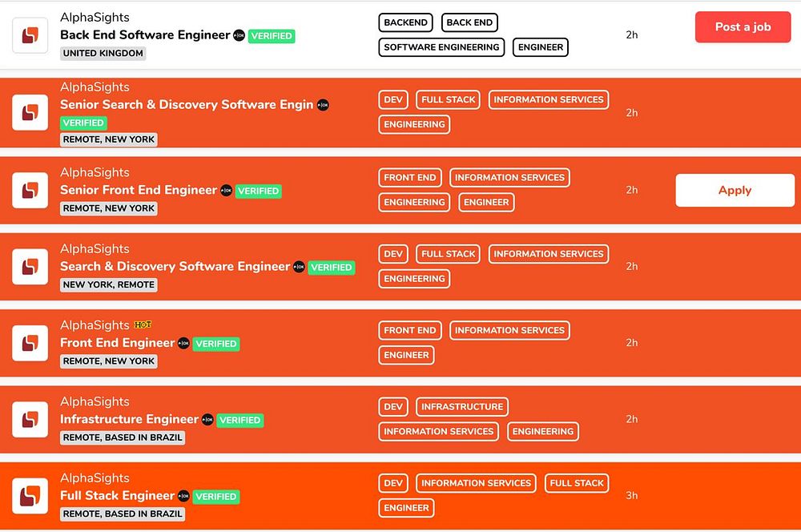The image size is (801, 532).
Task: Click round badge beside Senior Front End Engineer title
Action: click(227, 190)
